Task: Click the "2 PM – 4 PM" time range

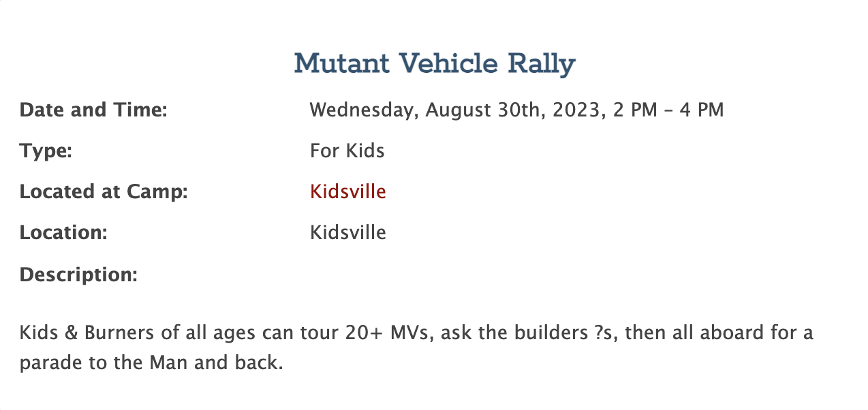Action: pos(668,110)
